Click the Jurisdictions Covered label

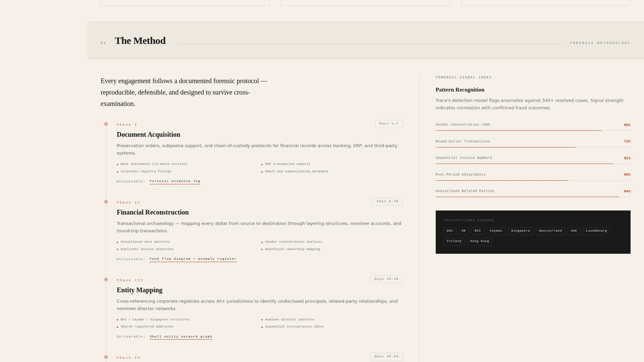click(469, 221)
